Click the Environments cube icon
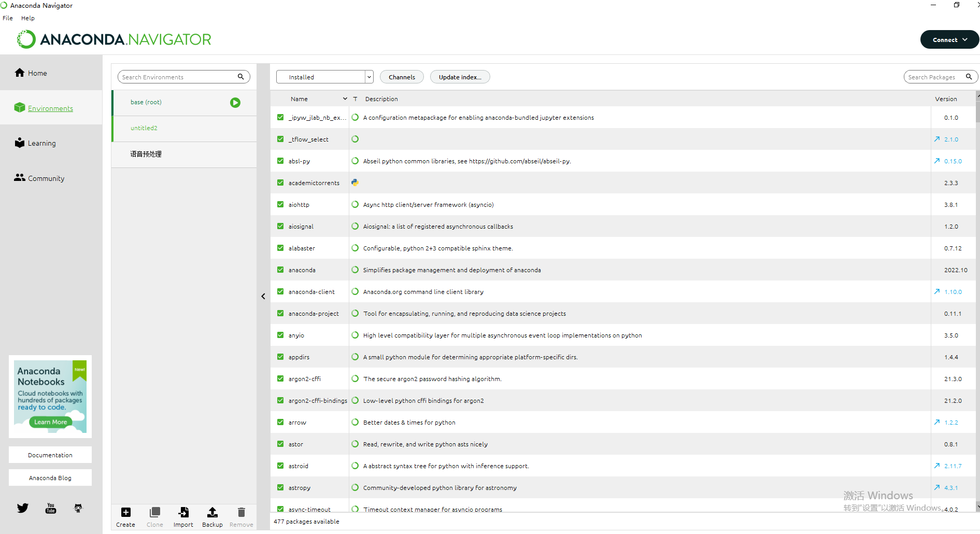 [20, 107]
